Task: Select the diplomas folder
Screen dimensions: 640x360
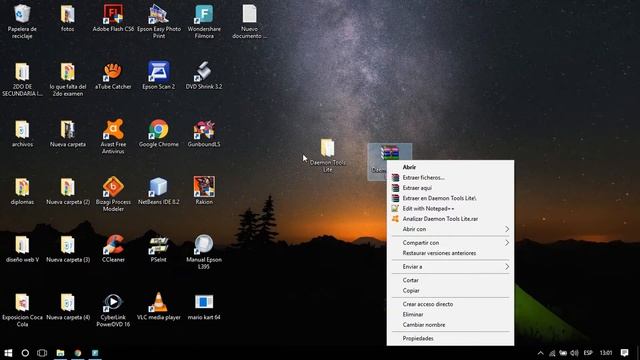Action: 22,191
